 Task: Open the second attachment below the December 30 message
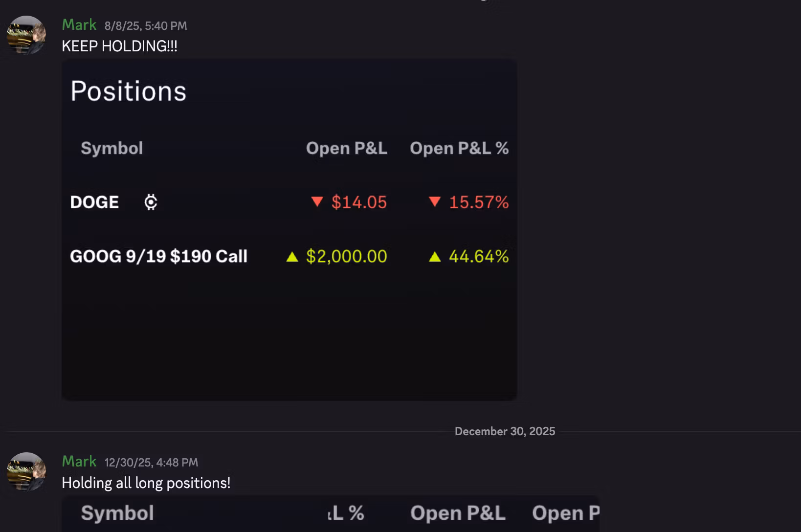click(x=330, y=513)
